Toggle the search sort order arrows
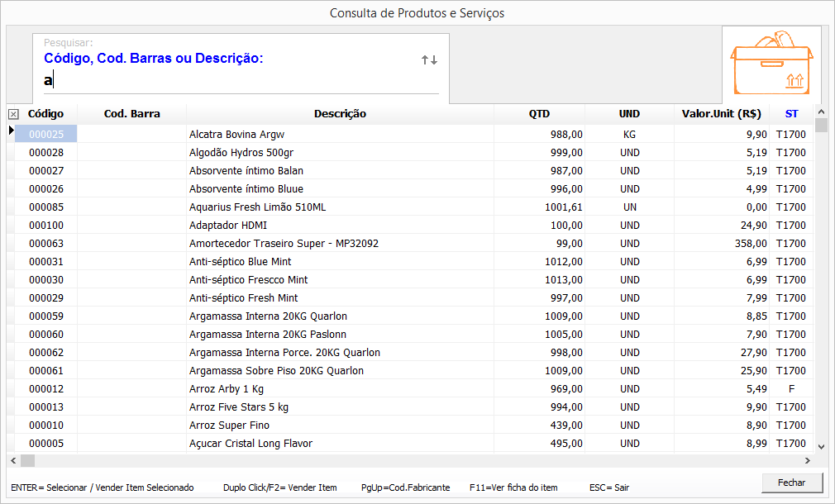835x504 pixels. tap(429, 60)
